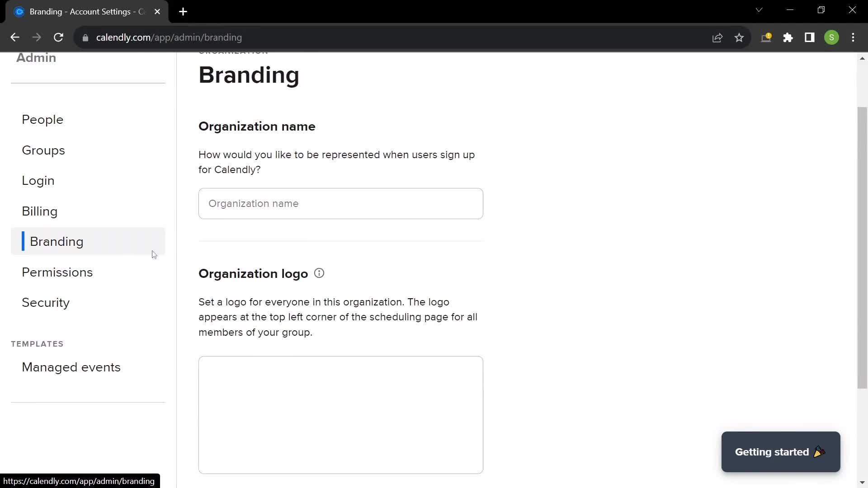Viewport: 868px width, 488px height.
Task: Select the Billing settings icon
Action: [39, 212]
